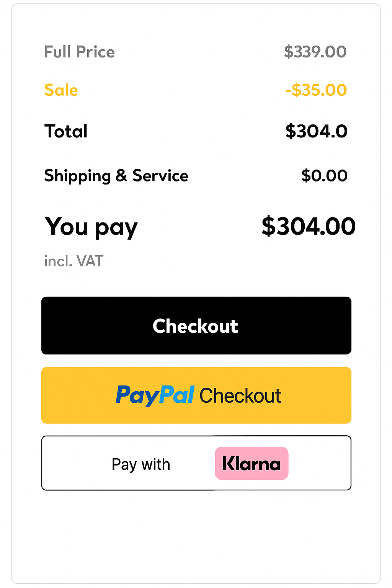Click the $304.0 amount in Total row
This screenshot has height=588, width=392.
click(316, 131)
